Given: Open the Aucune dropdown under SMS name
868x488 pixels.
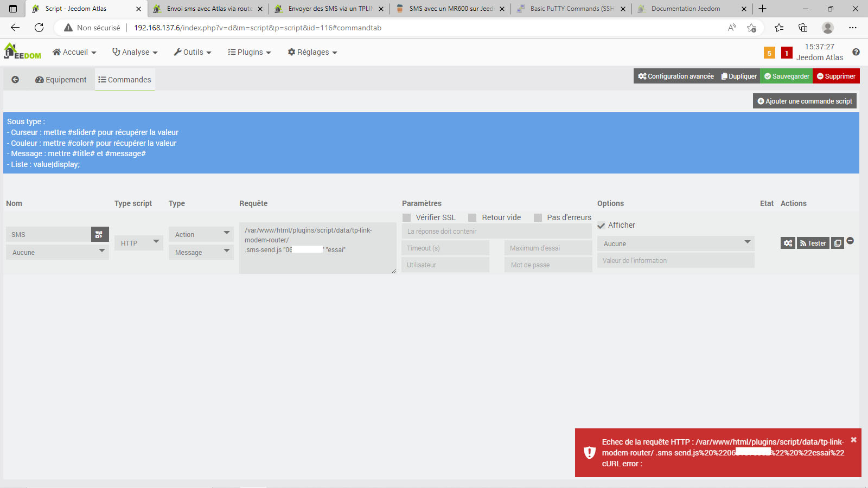Looking at the screenshot, I should point(58,252).
